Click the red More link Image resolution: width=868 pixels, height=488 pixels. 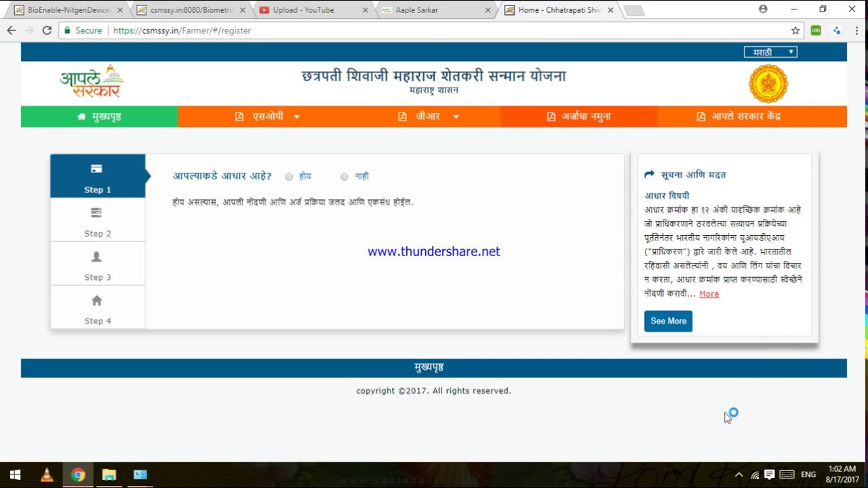(709, 293)
